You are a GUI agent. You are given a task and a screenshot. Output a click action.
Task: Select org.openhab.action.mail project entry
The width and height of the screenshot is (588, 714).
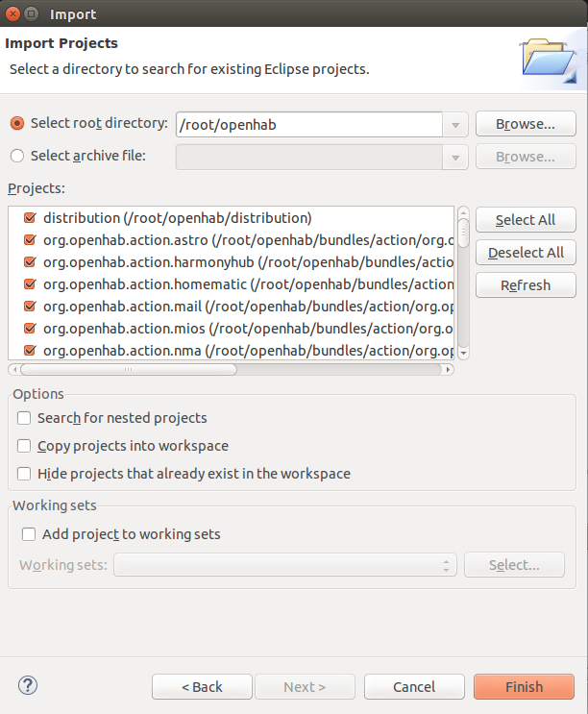pyautogui.click(x=122, y=307)
